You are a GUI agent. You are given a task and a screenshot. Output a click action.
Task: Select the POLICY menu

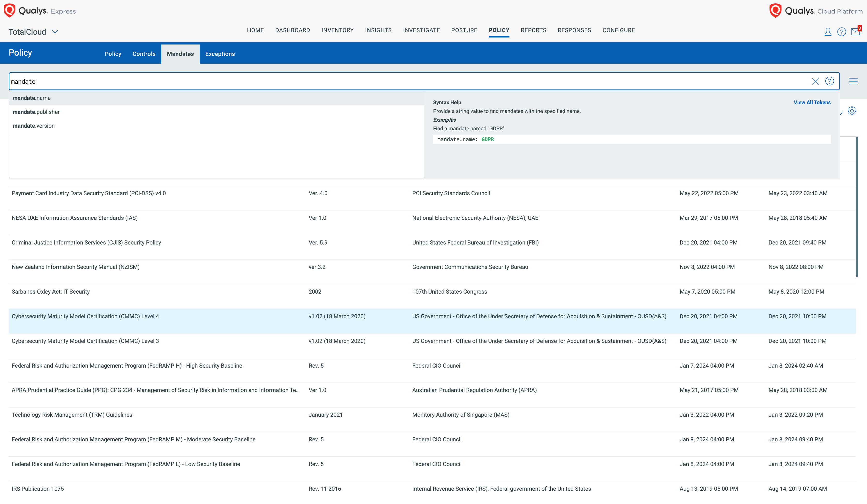[x=499, y=30]
